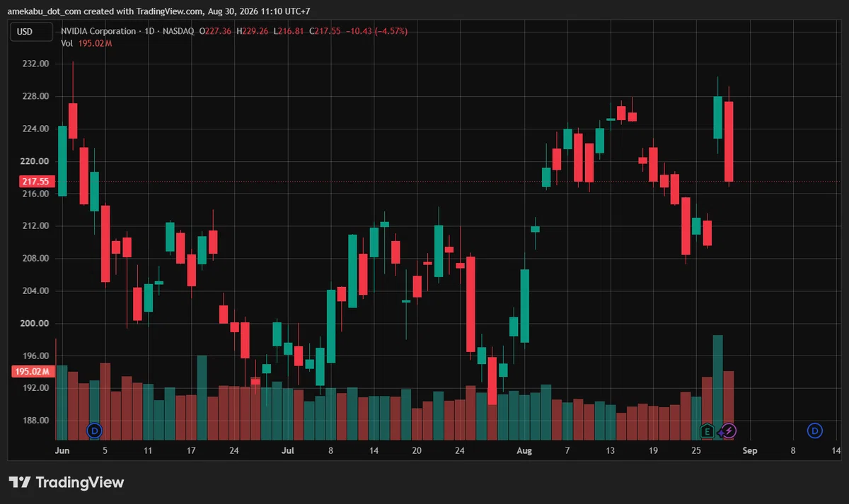Click the 220.00 price axis label
The width and height of the screenshot is (849, 504).
(35, 161)
